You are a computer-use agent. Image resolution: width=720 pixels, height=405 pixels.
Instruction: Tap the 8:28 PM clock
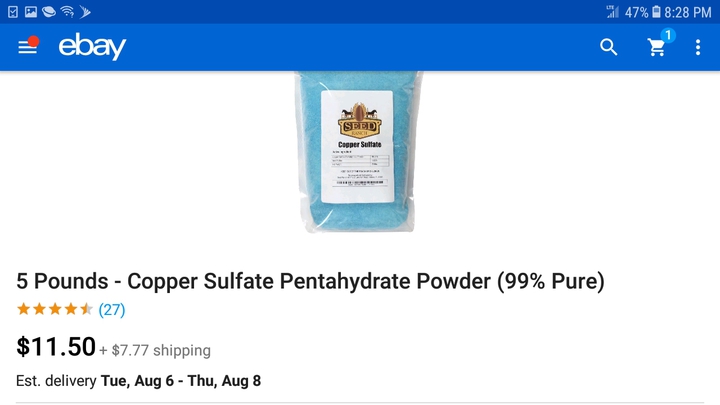pyautogui.click(x=687, y=12)
